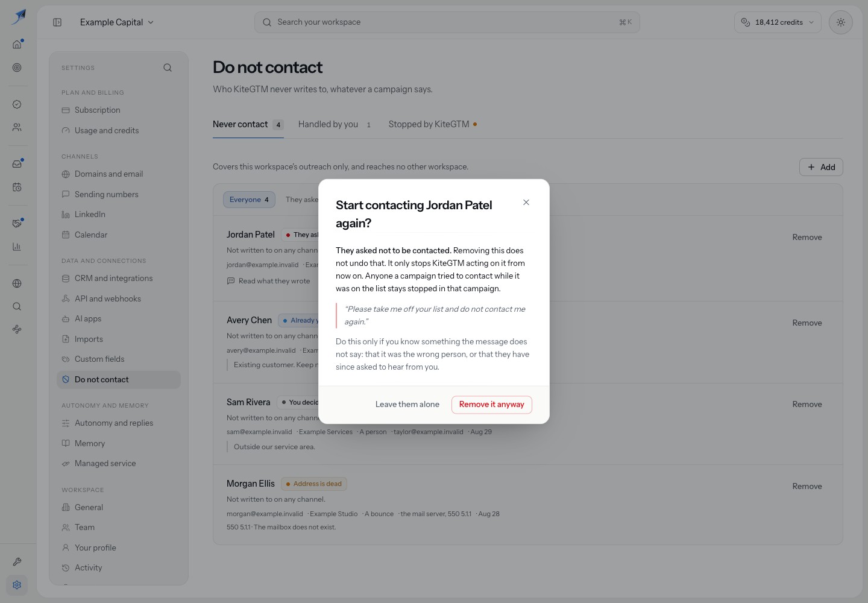The width and height of the screenshot is (868, 603).
Task: Open Activity in settings sidebar
Action: click(x=119, y=568)
